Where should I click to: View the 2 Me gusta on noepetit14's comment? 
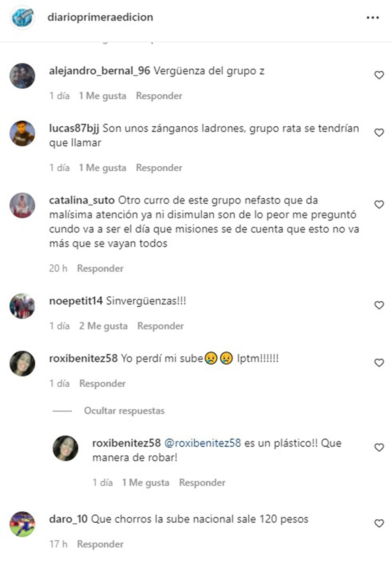pyautogui.click(x=103, y=326)
